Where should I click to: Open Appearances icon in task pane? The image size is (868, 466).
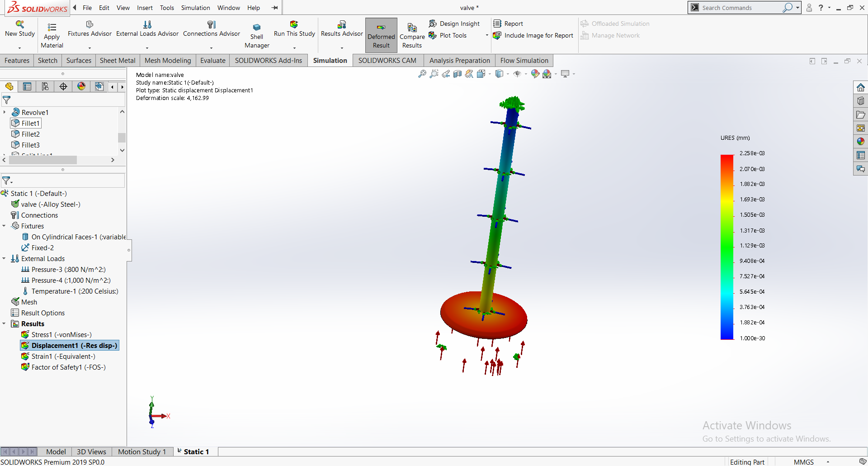pyautogui.click(x=861, y=142)
